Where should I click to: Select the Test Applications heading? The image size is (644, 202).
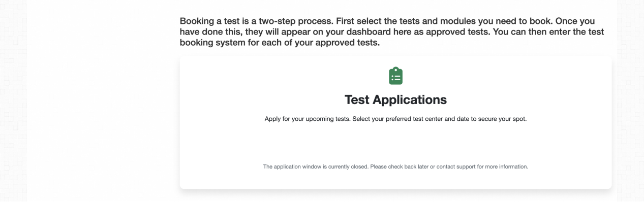395,99
